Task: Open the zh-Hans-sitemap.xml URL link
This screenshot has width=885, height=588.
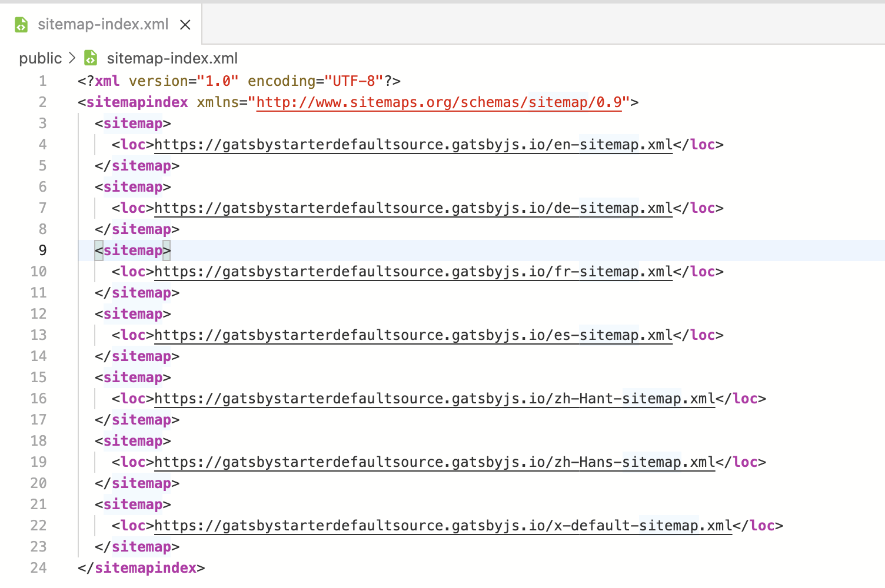Action: 435,462
